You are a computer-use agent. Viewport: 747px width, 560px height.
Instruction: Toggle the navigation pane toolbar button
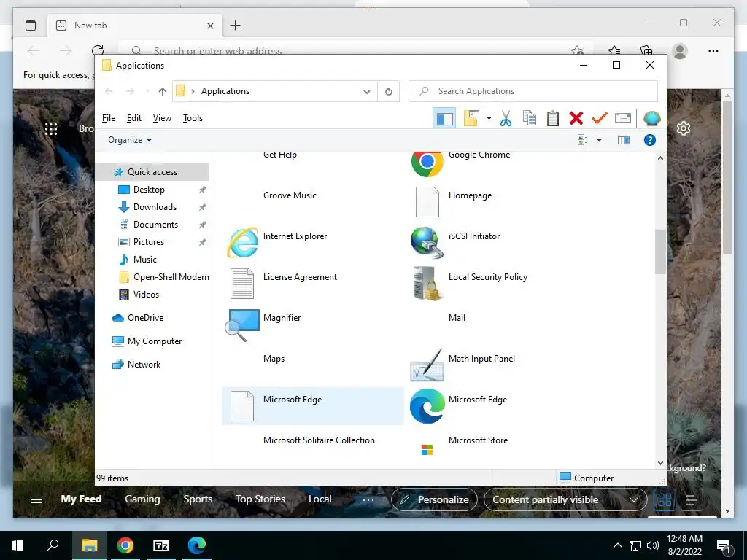[x=444, y=118]
